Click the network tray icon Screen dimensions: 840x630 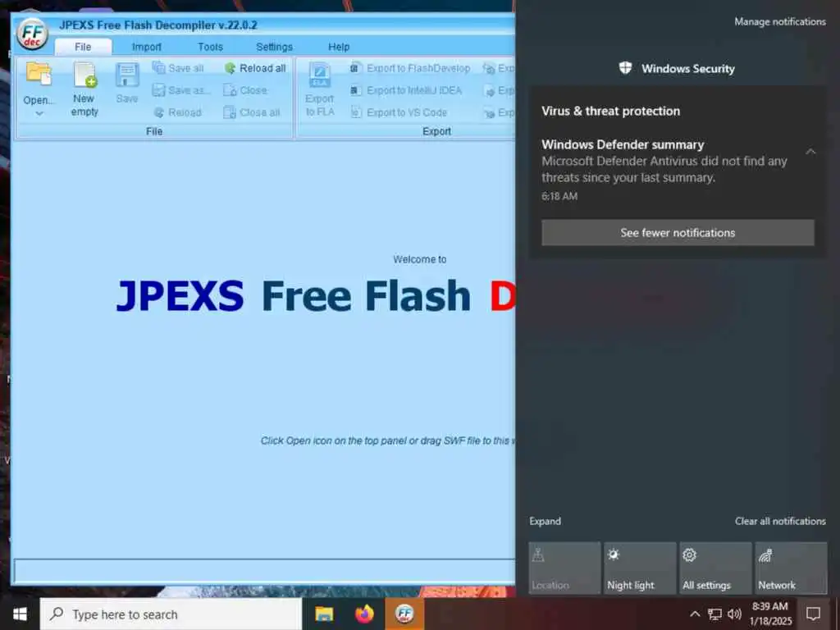714,614
